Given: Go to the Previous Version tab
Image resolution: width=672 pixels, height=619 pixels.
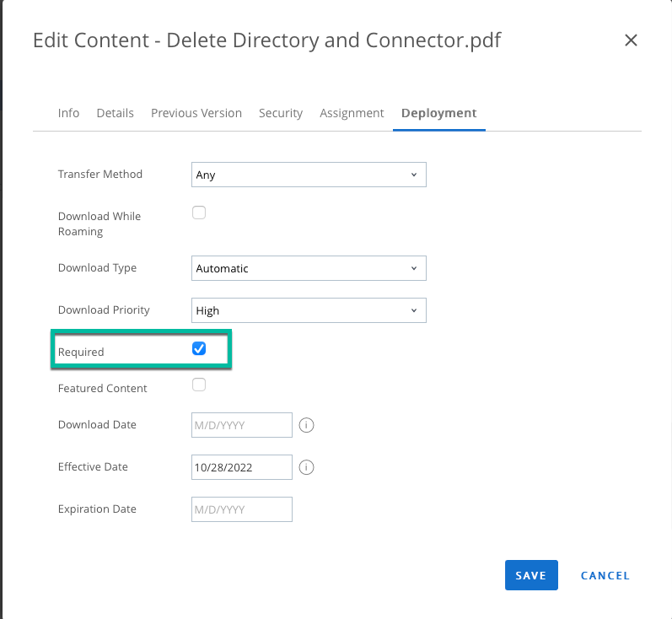Looking at the screenshot, I should click(196, 113).
